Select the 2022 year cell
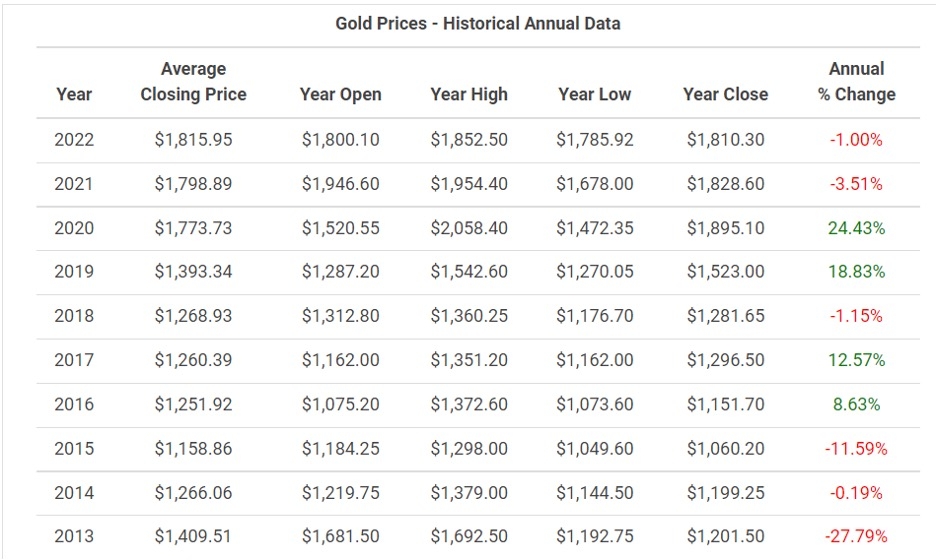This screenshot has height=560, width=936. (74, 140)
